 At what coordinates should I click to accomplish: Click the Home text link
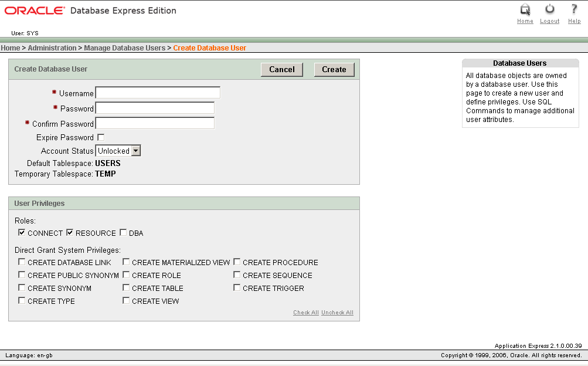[525, 21]
